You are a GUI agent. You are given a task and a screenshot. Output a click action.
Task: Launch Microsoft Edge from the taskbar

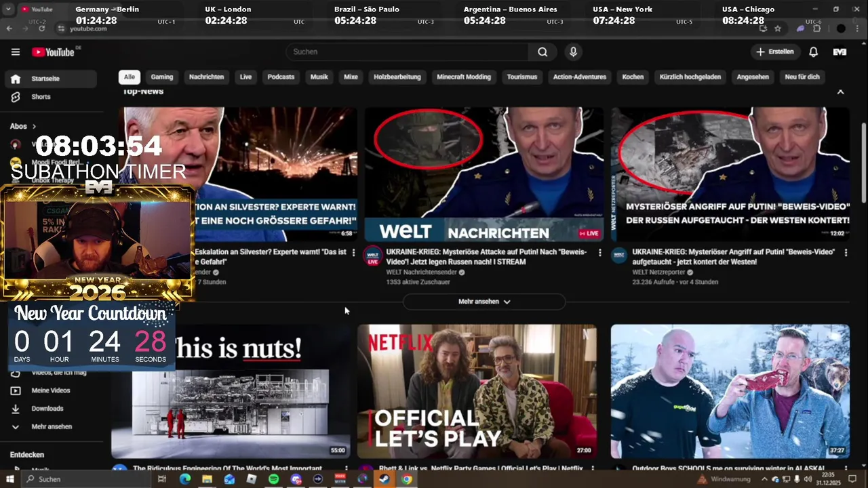click(184, 479)
